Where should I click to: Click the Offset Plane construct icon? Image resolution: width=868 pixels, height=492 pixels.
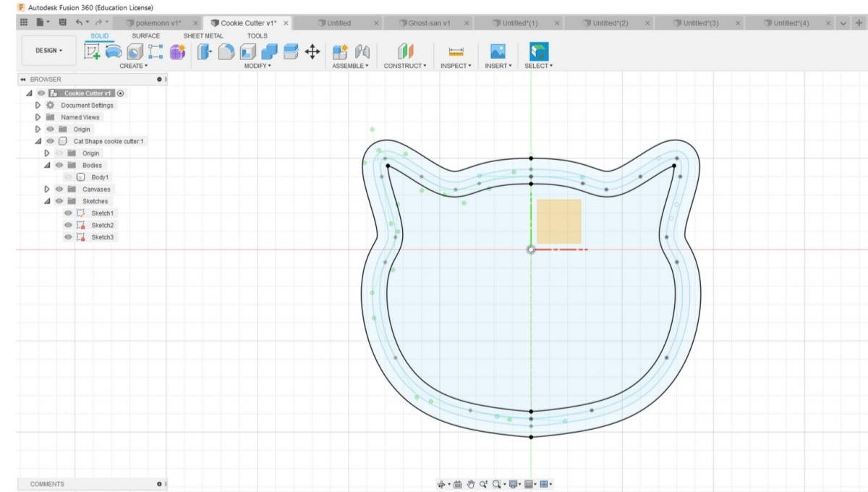404,52
